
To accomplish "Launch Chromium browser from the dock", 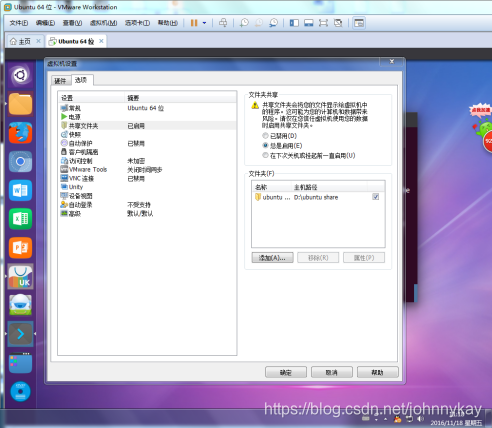I will pyautogui.click(x=21, y=162).
